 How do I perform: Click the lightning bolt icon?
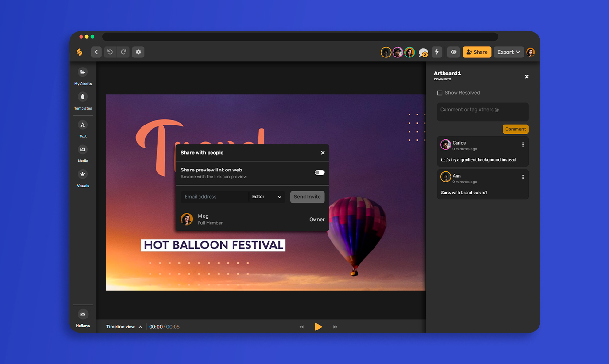coord(436,52)
